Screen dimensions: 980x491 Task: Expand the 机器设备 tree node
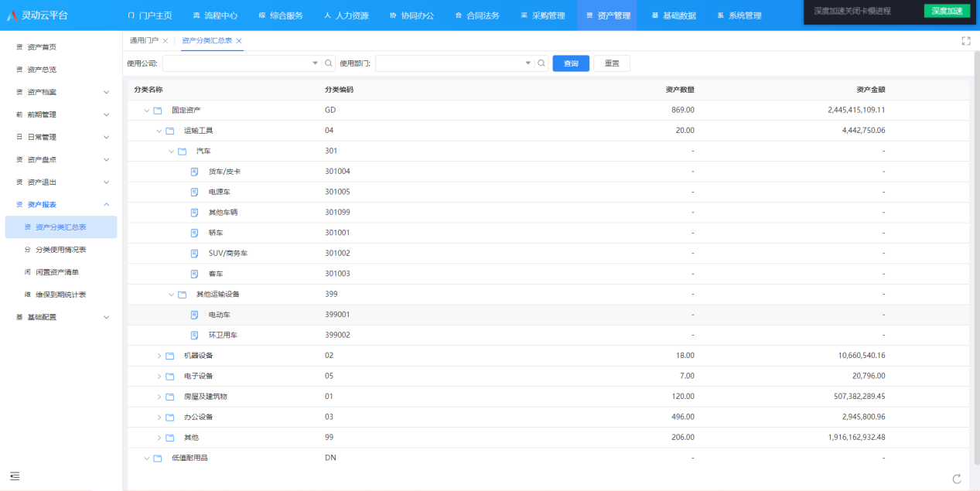(x=159, y=356)
